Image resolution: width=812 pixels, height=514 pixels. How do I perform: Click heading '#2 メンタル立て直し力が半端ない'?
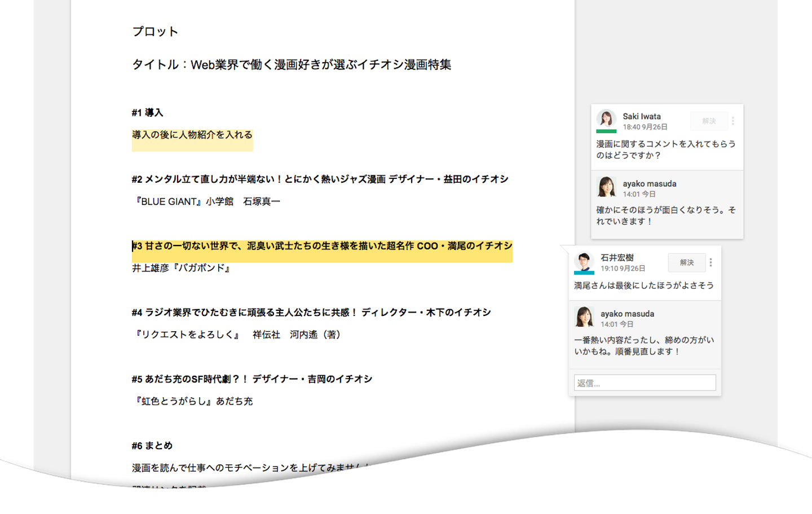(x=320, y=179)
